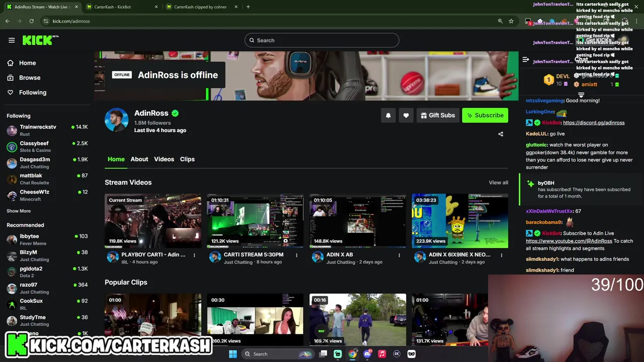
Task: Open CheeseW1z channel in sidebar
Action: point(47,195)
